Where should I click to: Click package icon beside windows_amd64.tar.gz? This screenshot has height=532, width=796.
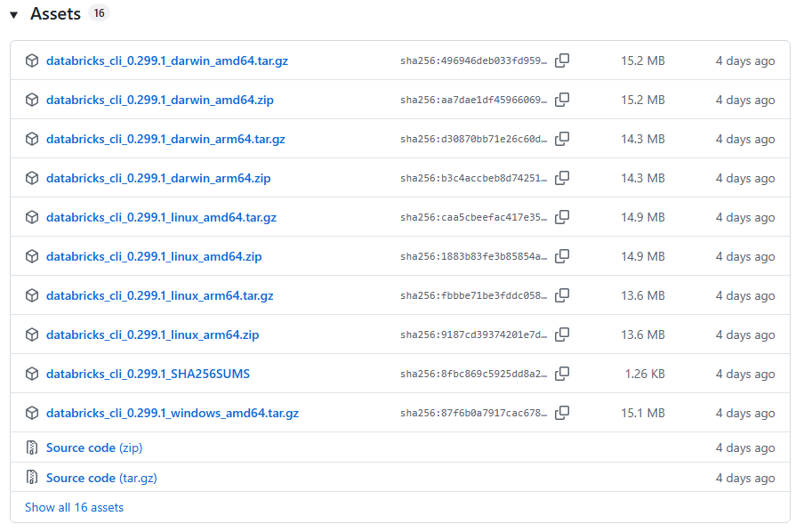(32, 413)
